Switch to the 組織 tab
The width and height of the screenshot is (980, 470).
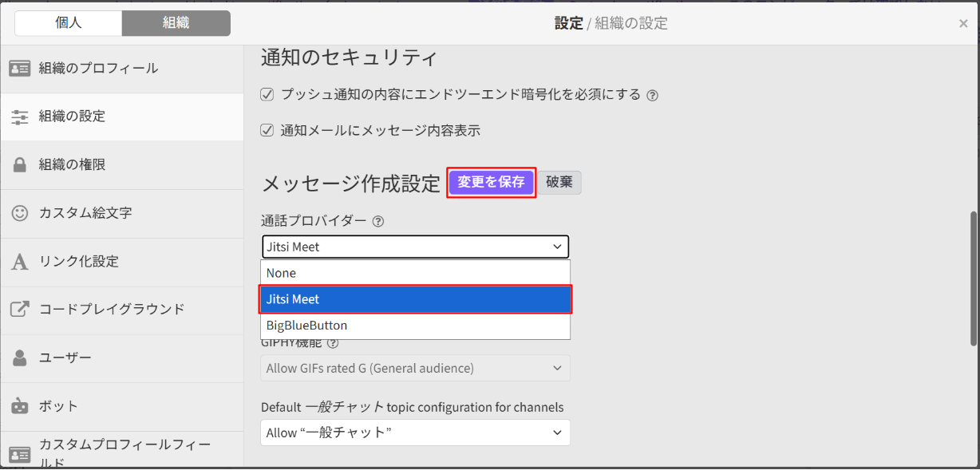pyautogui.click(x=176, y=23)
